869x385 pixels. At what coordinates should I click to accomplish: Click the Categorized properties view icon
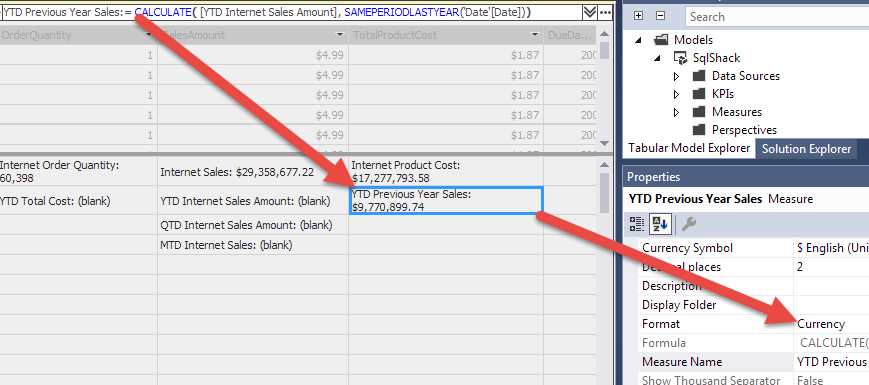click(x=637, y=224)
